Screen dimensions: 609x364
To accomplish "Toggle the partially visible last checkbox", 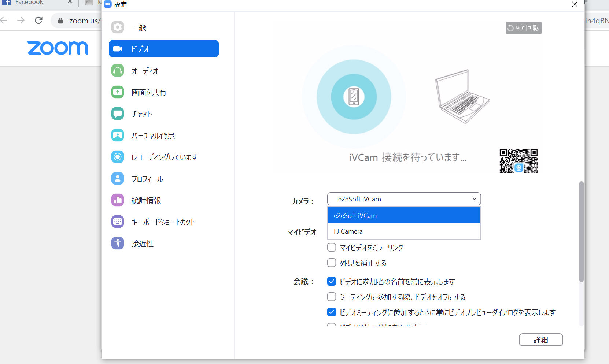I will point(332,325).
